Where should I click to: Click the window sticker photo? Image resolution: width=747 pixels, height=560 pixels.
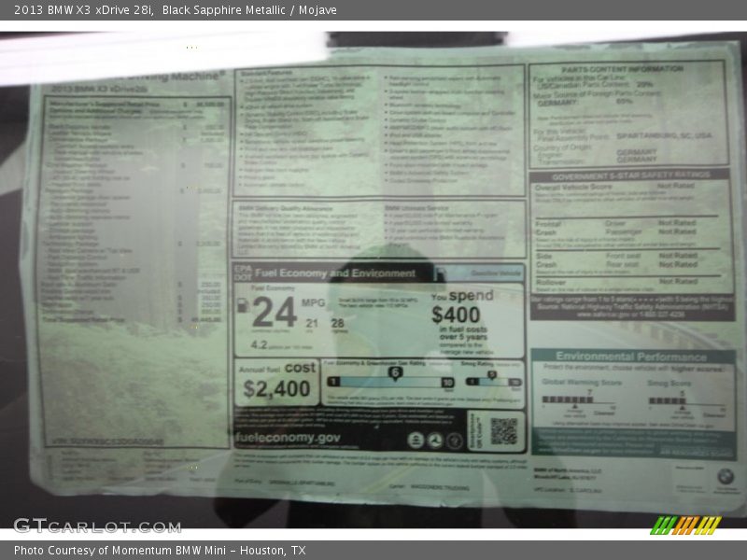point(373,280)
